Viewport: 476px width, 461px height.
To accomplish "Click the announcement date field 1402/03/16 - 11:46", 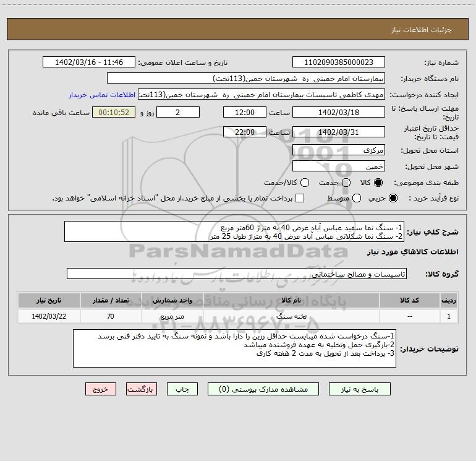I will [x=88, y=62].
